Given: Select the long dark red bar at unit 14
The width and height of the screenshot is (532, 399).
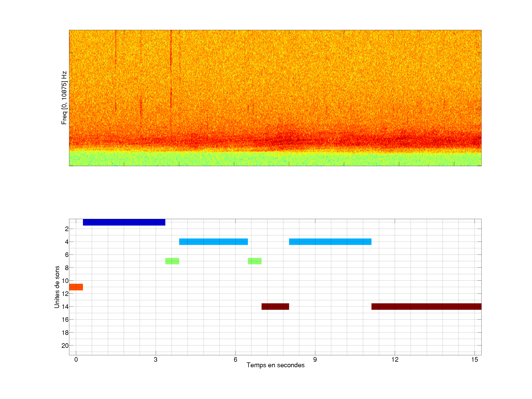Looking at the screenshot, I should click(x=426, y=307).
